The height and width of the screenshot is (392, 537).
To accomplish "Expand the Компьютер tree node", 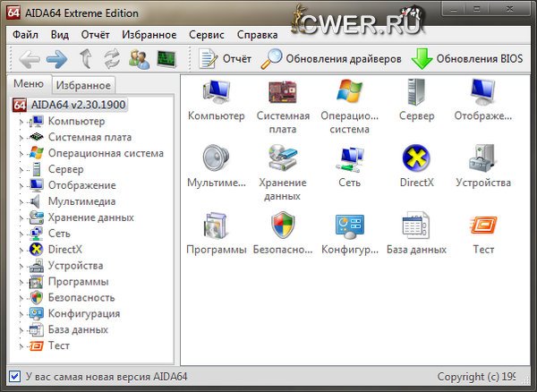I will (21, 122).
